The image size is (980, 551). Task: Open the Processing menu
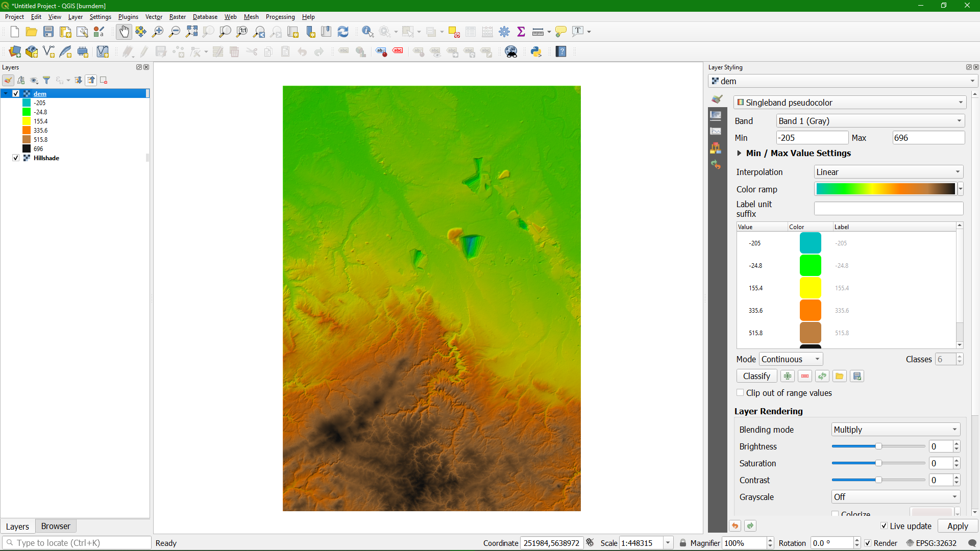coord(280,17)
